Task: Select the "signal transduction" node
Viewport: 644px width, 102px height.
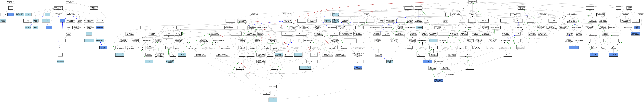Action: click(x=332, y=28)
